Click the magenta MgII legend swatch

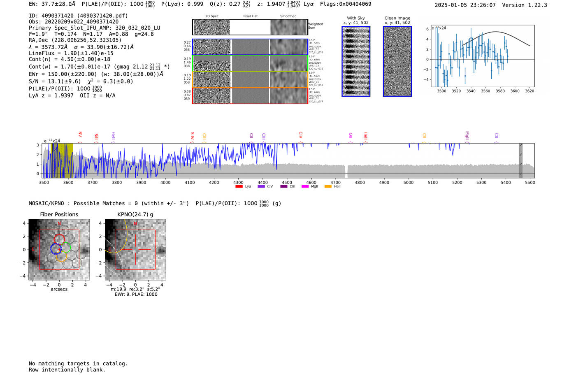[x=305, y=186]
